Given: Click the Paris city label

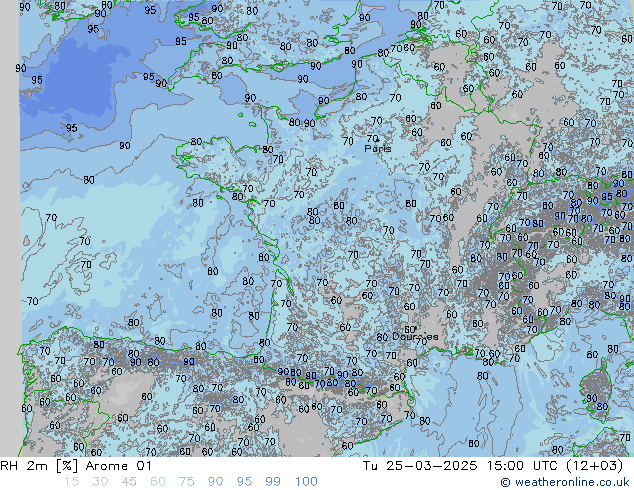Looking at the screenshot, I should (378, 149).
